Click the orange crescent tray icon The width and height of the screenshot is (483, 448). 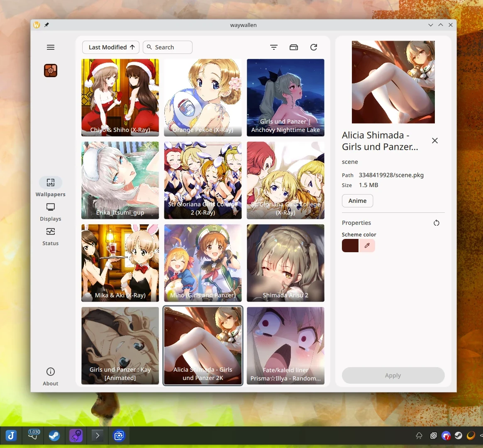(x=471, y=436)
